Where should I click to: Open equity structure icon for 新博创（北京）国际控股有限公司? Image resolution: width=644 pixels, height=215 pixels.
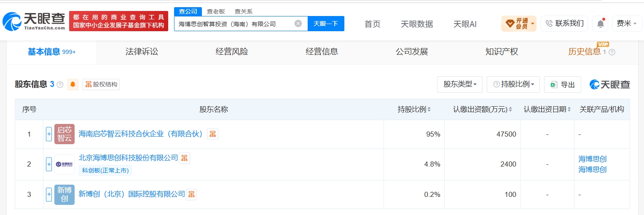pos(191,194)
